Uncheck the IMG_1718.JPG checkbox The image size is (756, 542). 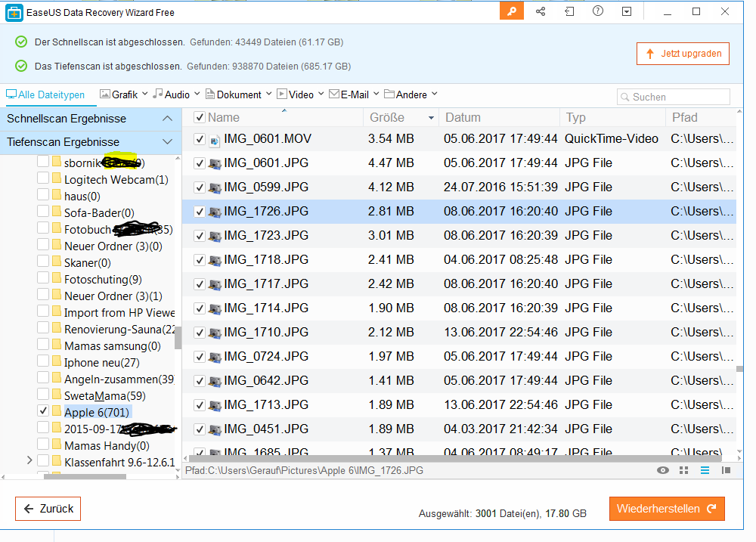click(x=199, y=260)
